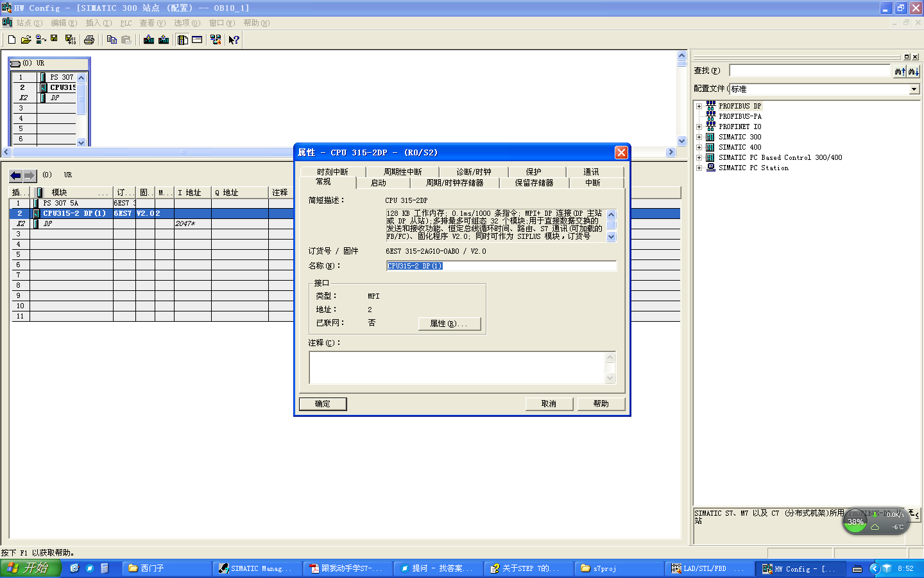Switch to the 启动 tab
924x578 pixels.
379,183
